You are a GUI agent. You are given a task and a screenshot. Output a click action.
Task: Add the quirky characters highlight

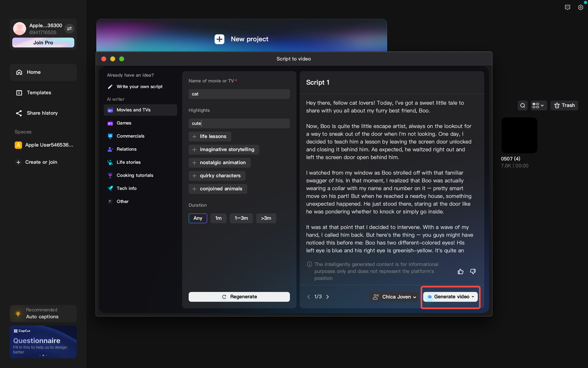click(217, 176)
